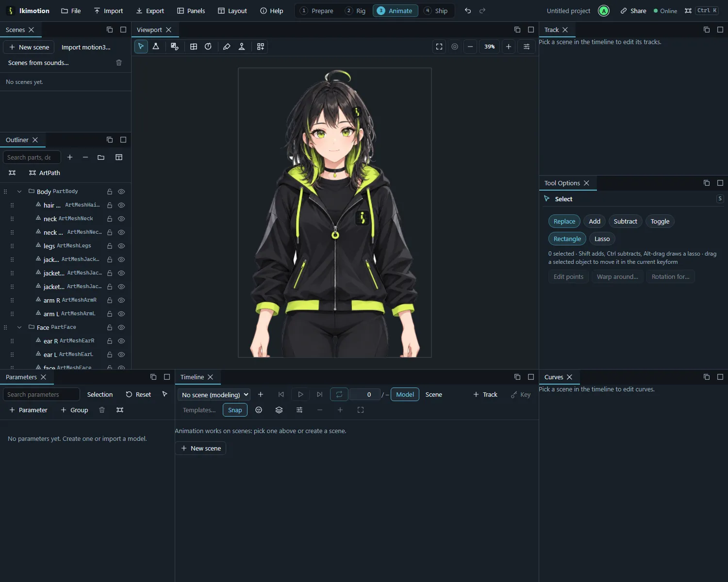Click the Search parameters field
This screenshot has width=728, height=582.
(41, 394)
